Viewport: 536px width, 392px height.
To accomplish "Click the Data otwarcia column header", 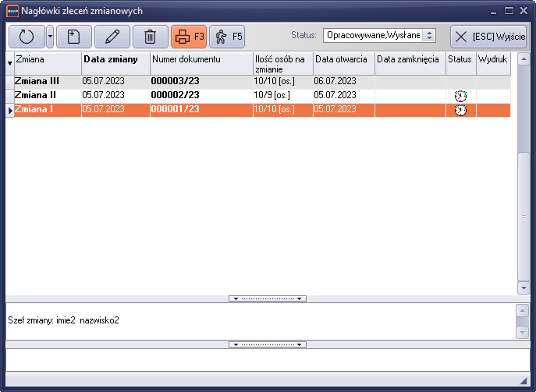I will click(343, 59).
